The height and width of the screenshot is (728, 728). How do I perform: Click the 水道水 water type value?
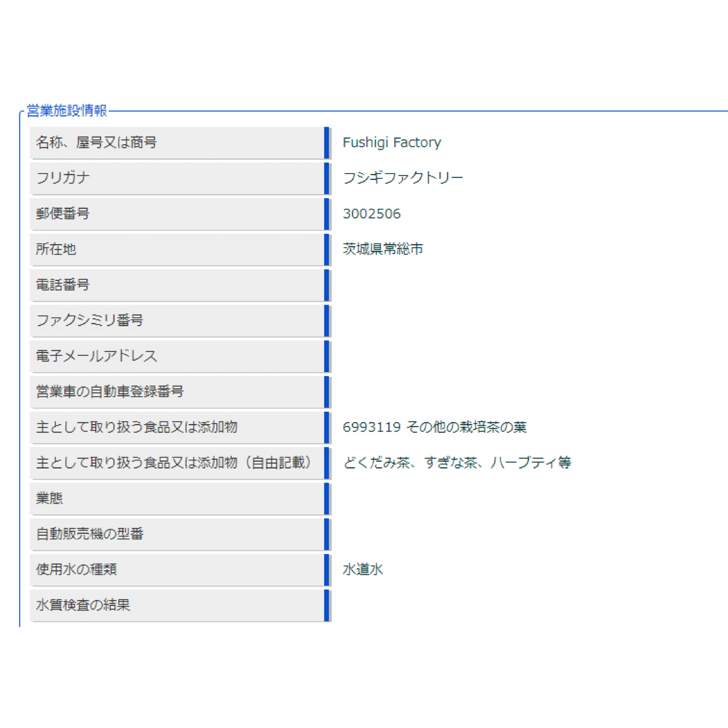point(363,570)
